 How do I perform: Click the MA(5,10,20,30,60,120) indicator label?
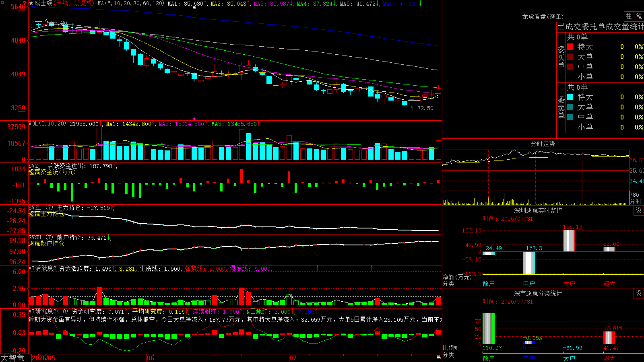pos(131,3)
